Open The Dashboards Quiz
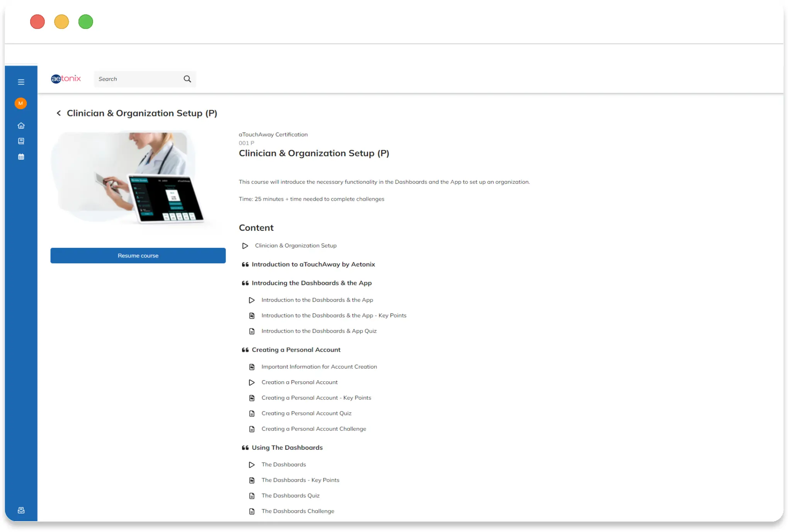 [x=290, y=495]
